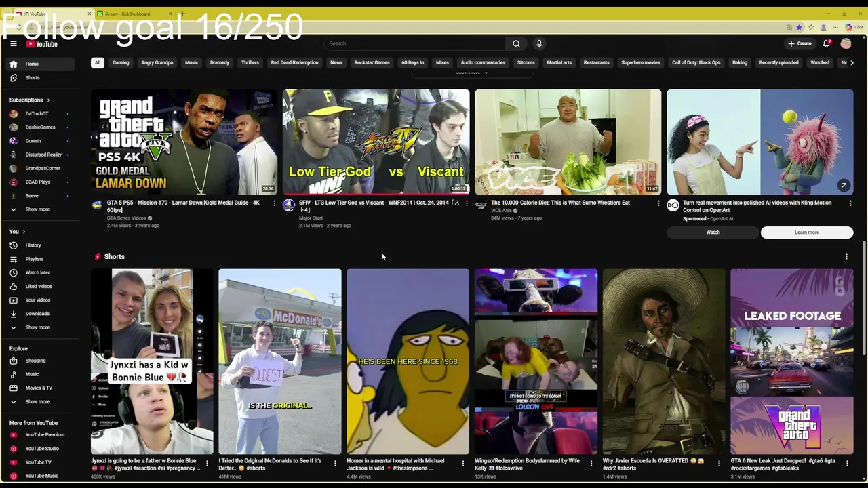868x488 pixels.
Task: Open Watch later in sidebar
Action: [41, 272]
